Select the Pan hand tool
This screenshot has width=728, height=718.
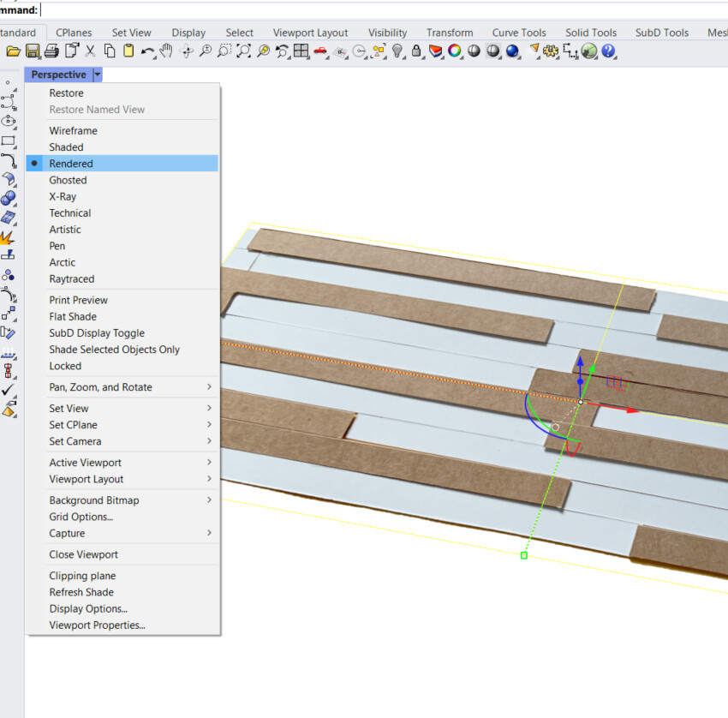point(167,51)
